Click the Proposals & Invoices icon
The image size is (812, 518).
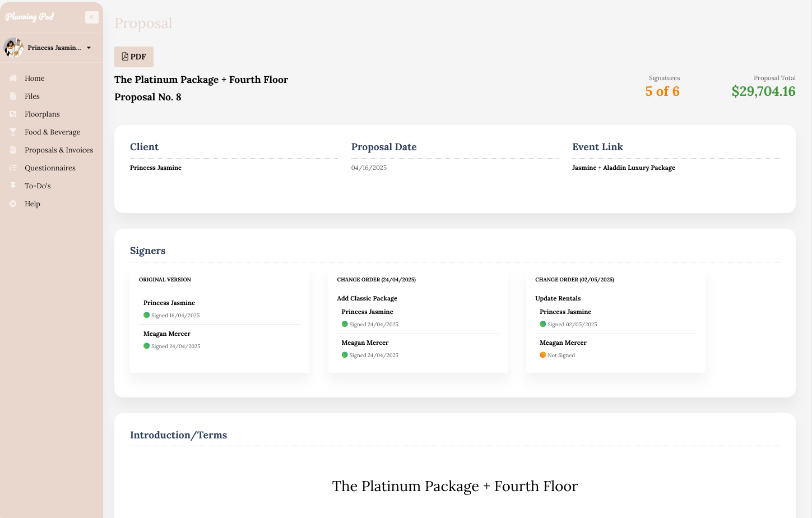(x=13, y=150)
